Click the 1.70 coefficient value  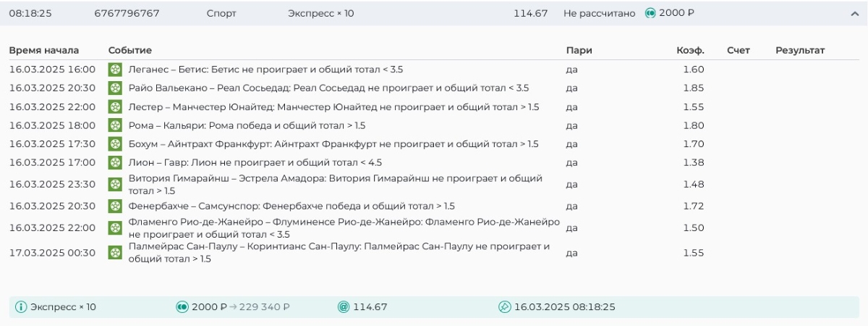694,144
